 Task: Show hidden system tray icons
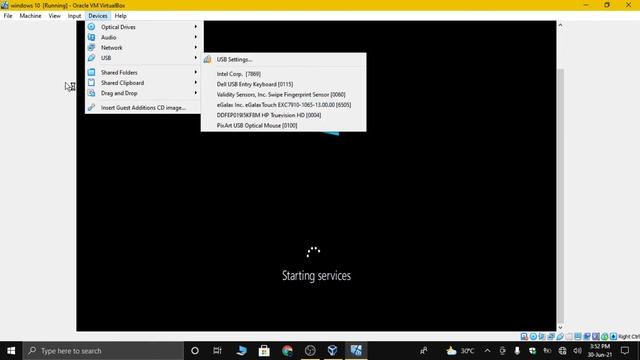point(487,351)
